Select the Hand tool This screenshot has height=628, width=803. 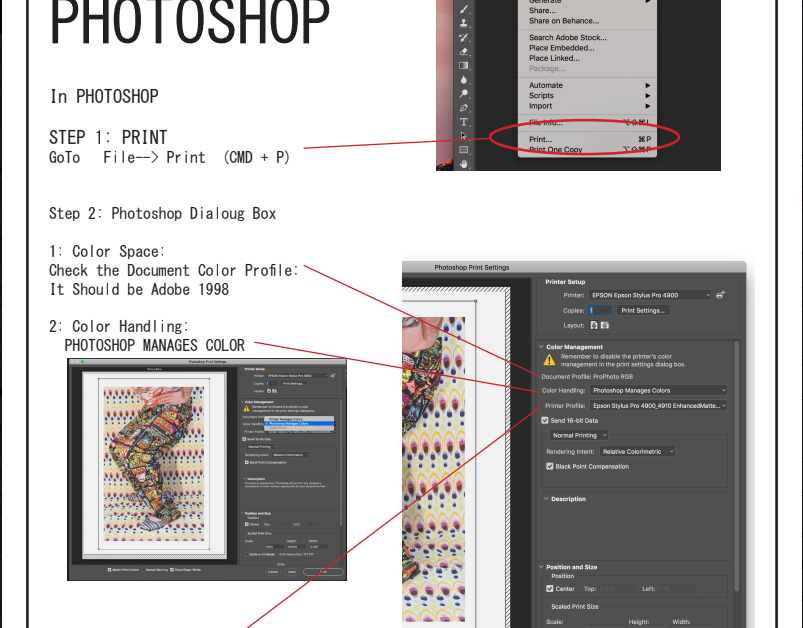pyautogui.click(x=464, y=164)
